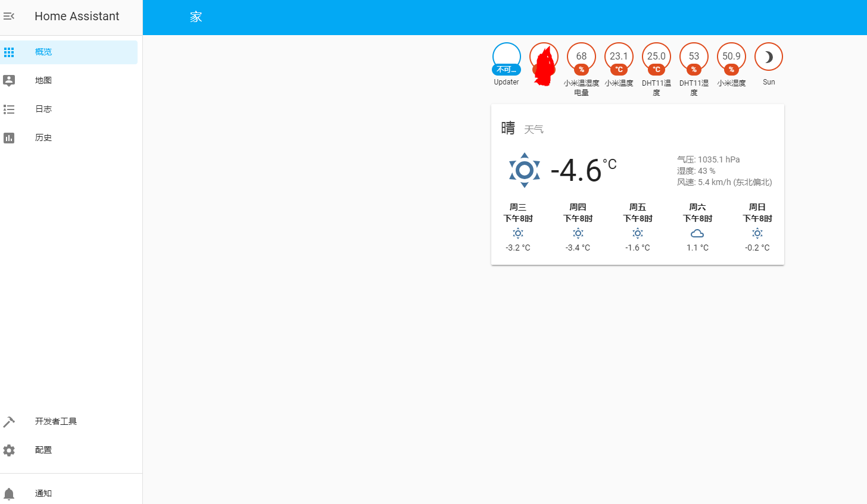The height and width of the screenshot is (504, 867).
Task: Click the 周六 下午8时 forecast label
Action: 697,213
